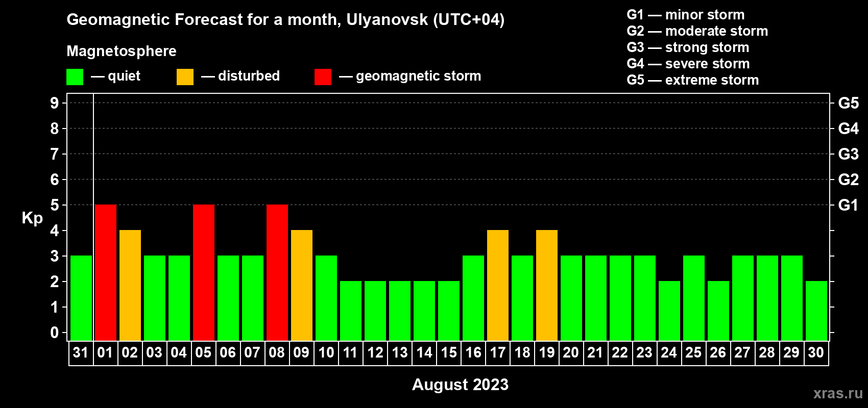Click the date label 22
The height and width of the screenshot is (408, 868).
(x=620, y=352)
